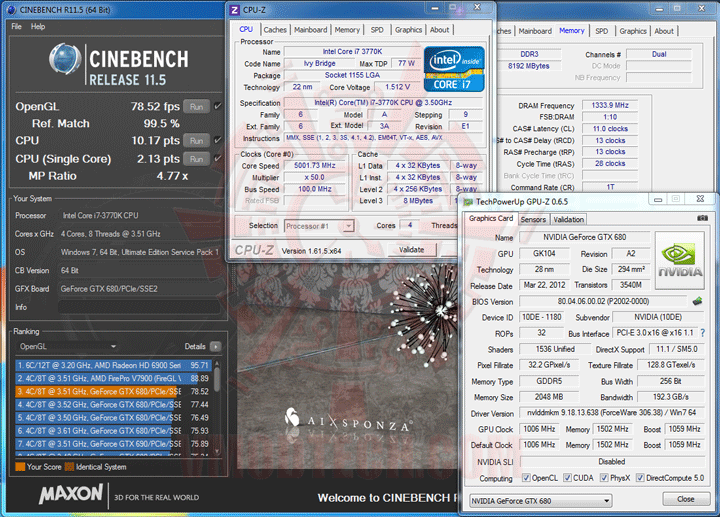Expand the OpenGL ranking dropdown
The width and height of the screenshot is (720, 517).
(x=68, y=347)
